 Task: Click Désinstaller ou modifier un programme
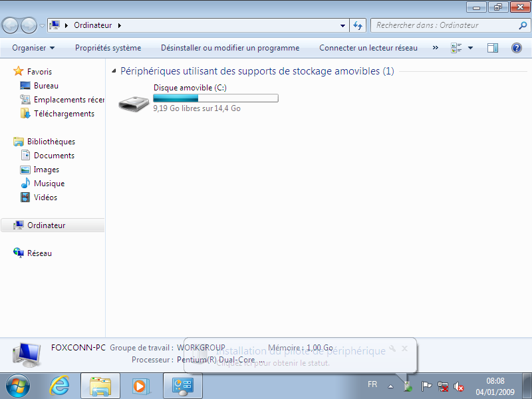tap(230, 48)
